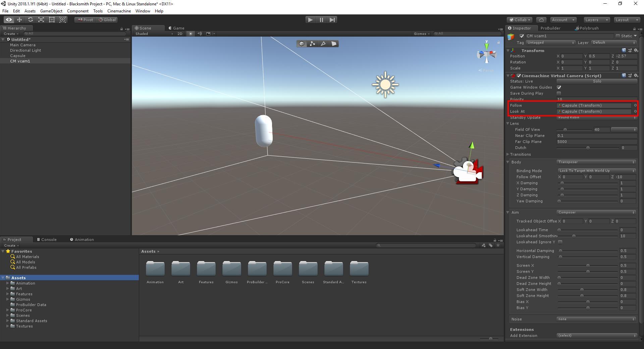Toggle the Static checkbox for CM vcam1
This screenshot has width=644, height=349.
(x=618, y=36)
